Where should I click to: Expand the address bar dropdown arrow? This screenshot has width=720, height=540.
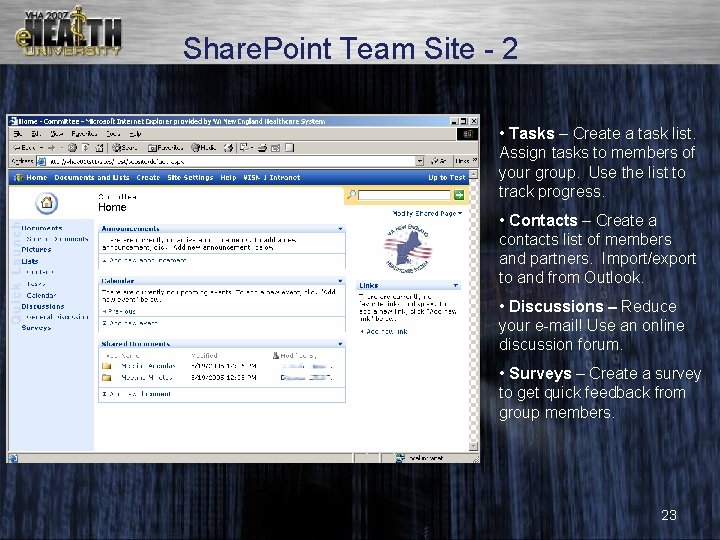point(420,161)
